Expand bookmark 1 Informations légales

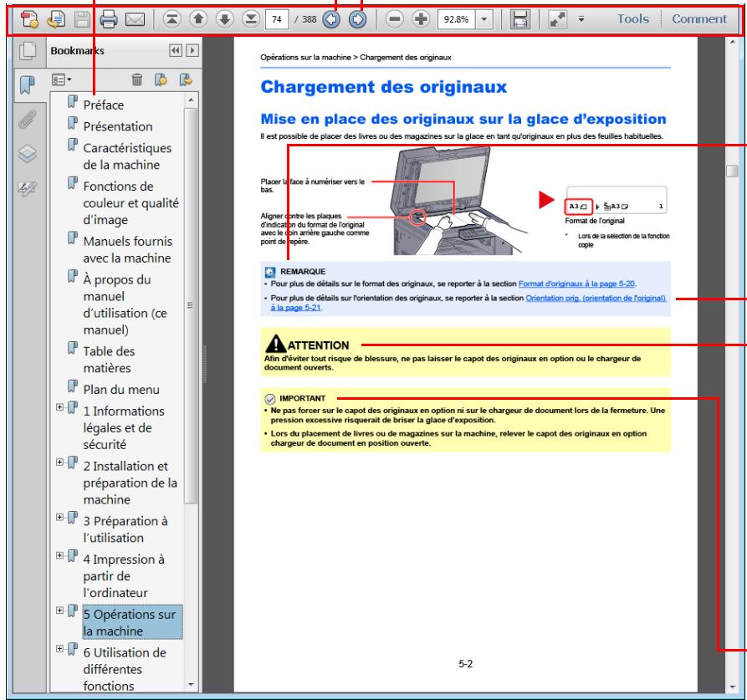[x=59, y=407]
